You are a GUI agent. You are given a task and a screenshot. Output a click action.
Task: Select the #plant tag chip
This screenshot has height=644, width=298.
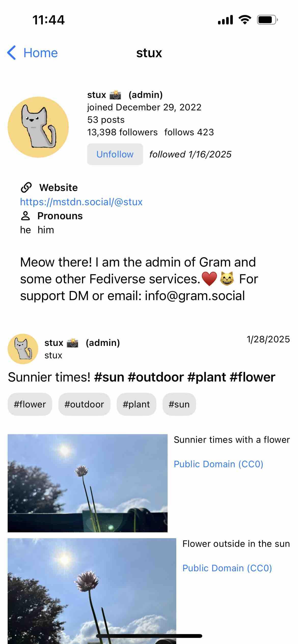136,404
